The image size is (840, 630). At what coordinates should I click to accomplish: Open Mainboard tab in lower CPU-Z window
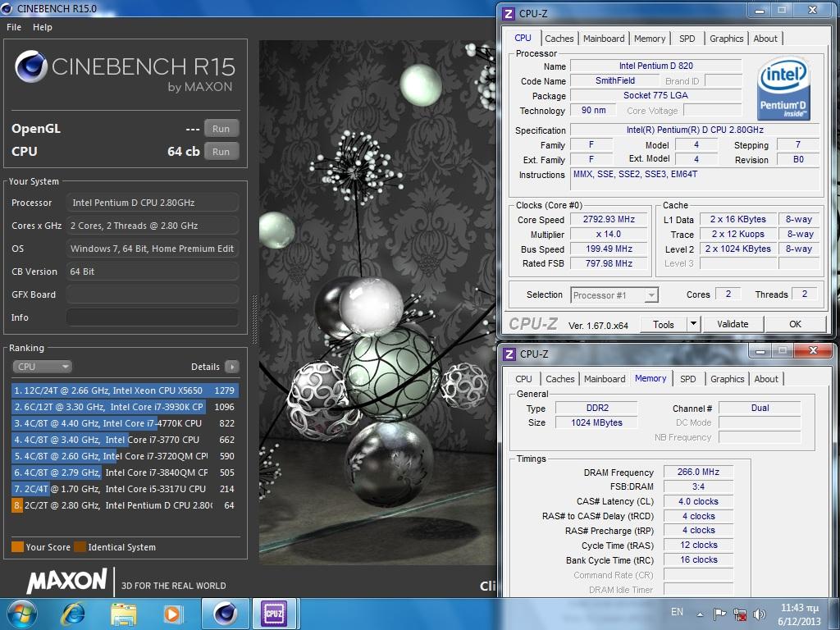tap(605, 379)
